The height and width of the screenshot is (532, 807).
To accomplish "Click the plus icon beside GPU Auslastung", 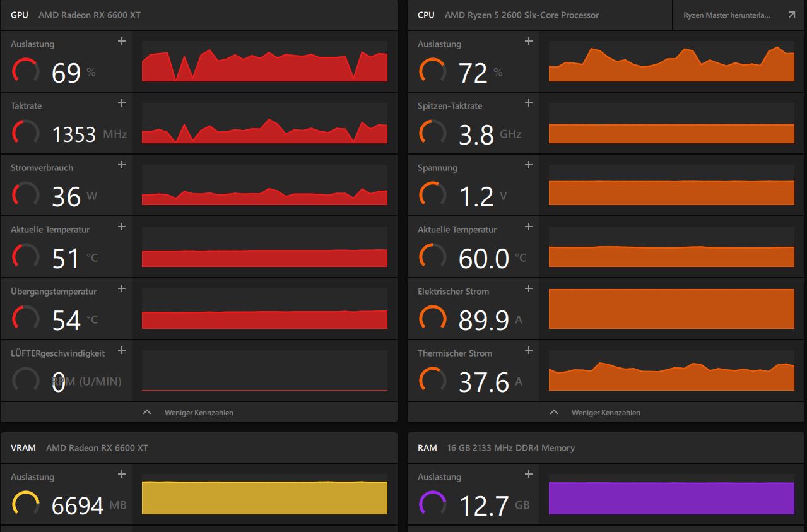I will point(122,42).
